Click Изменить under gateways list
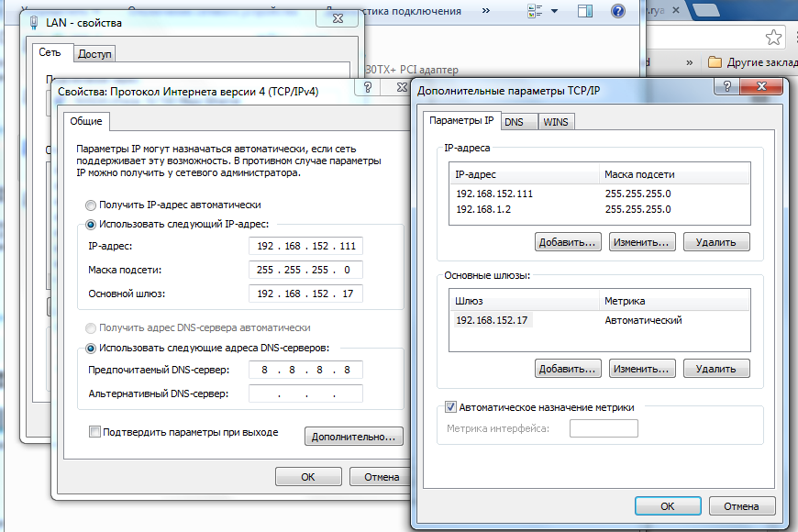Viewport: 798px width, 532px height. [642, 369]
